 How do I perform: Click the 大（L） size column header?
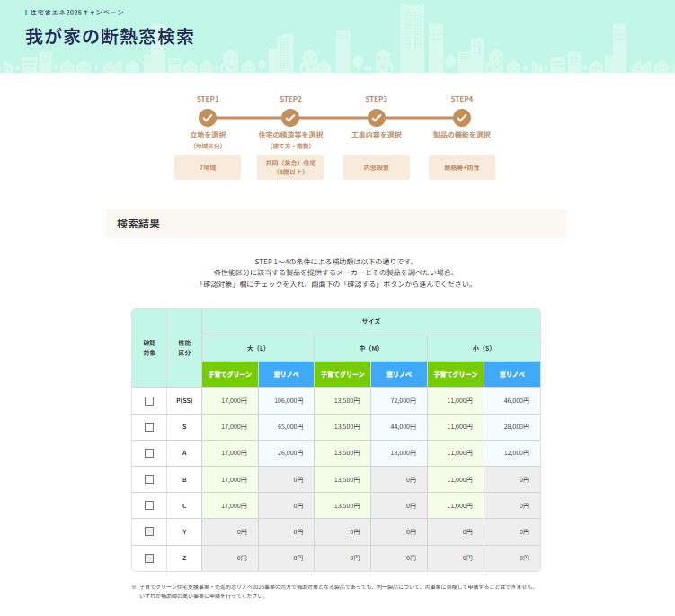tap(258, 348)
